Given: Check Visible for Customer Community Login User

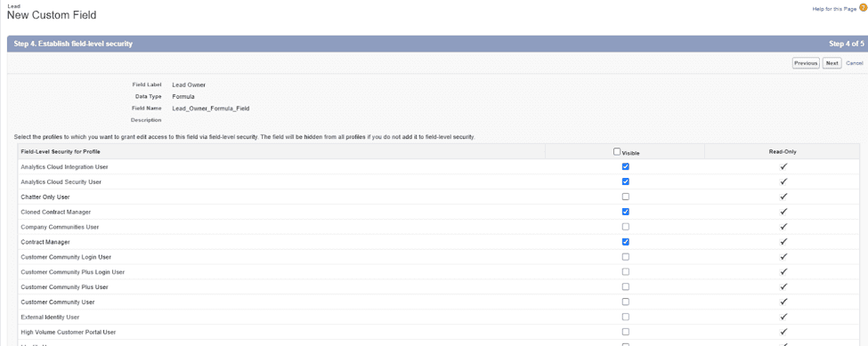Looking at the screenshot, I should click(626, 256).
